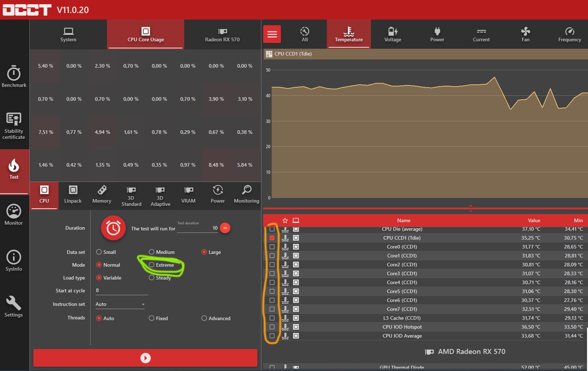Show All sensors category

click(x=305, y=34)
